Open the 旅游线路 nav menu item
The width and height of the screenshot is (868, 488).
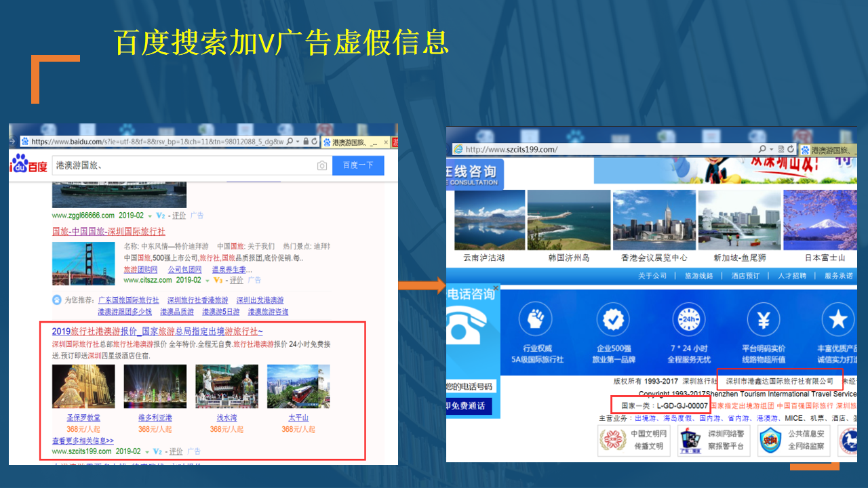click(x=698, y=276)
